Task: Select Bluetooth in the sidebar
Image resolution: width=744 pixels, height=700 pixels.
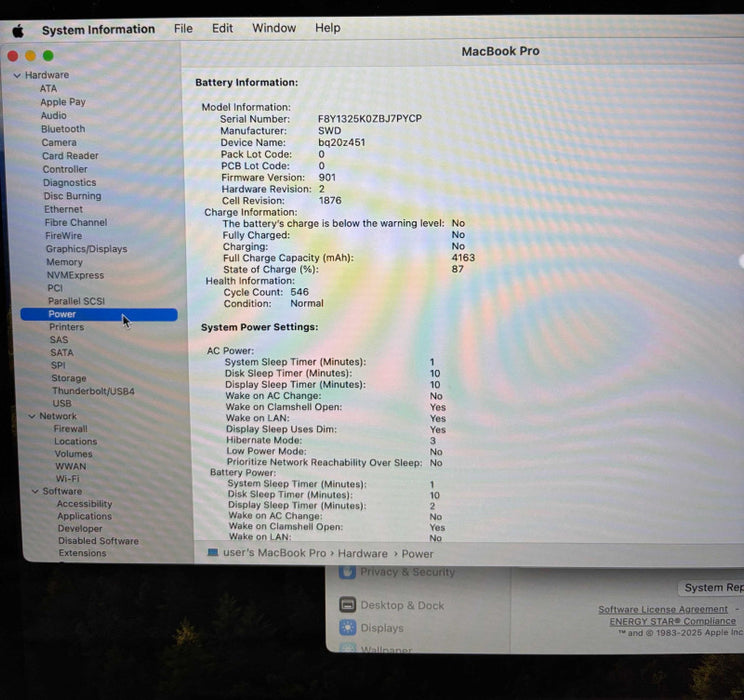Action: point(63,129)
